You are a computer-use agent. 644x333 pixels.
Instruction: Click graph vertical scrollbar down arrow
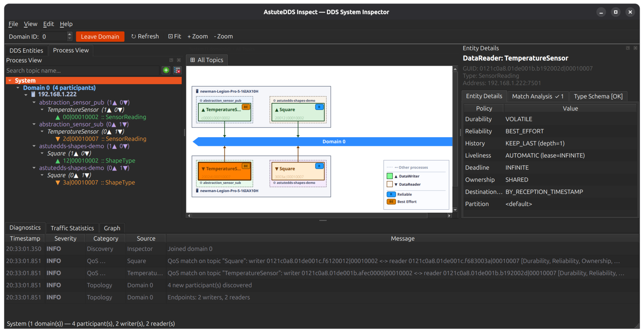coord(455,210)
